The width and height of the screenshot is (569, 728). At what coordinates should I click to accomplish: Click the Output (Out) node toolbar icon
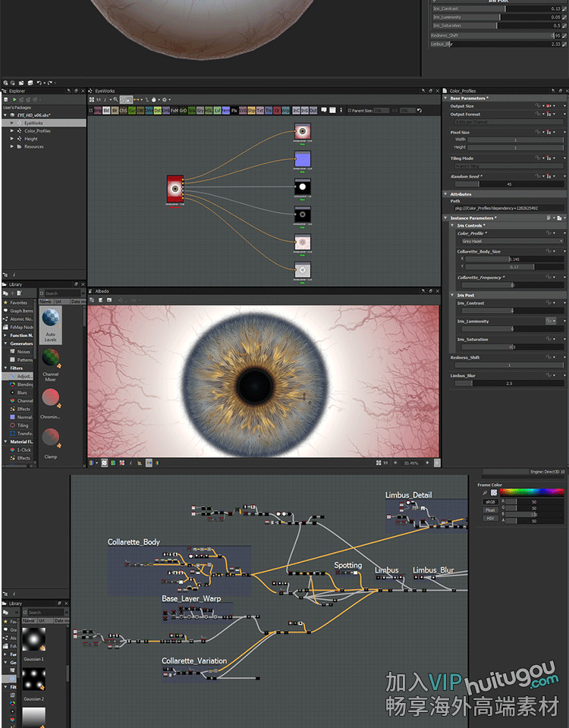314,110
